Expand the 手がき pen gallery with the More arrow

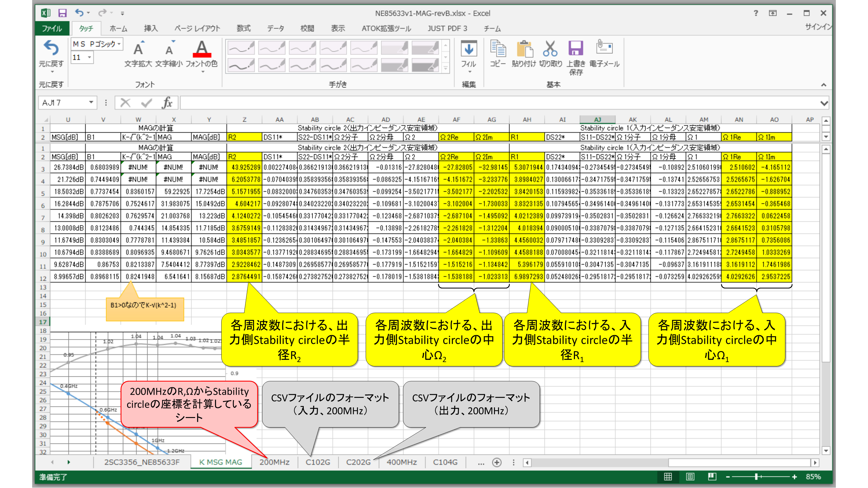(x=445, y=68)
